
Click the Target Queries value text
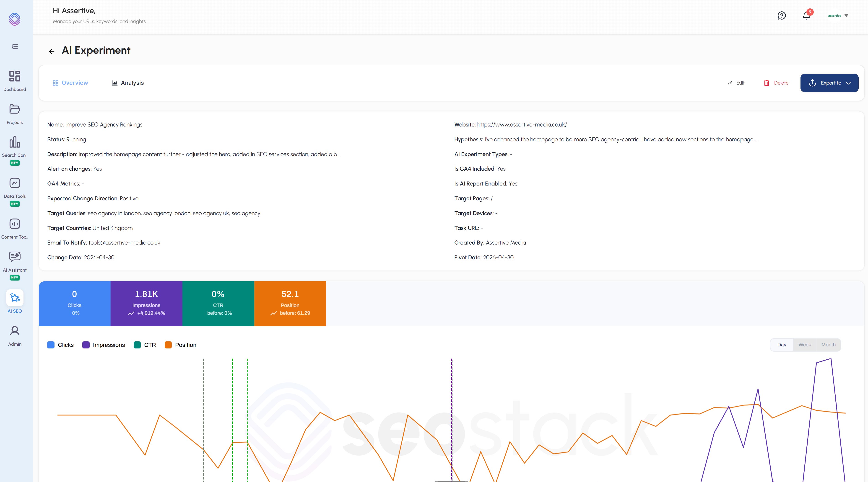(x=174, y=213)
